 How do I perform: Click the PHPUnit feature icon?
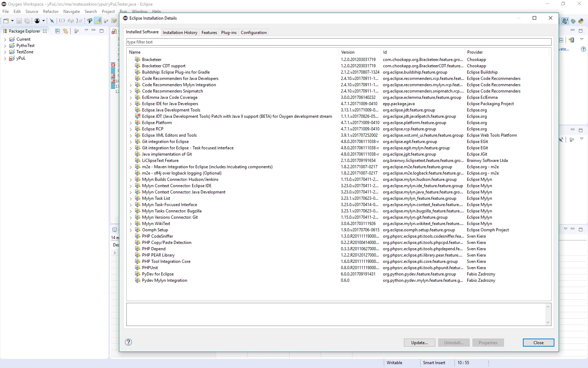click(138, 268)
